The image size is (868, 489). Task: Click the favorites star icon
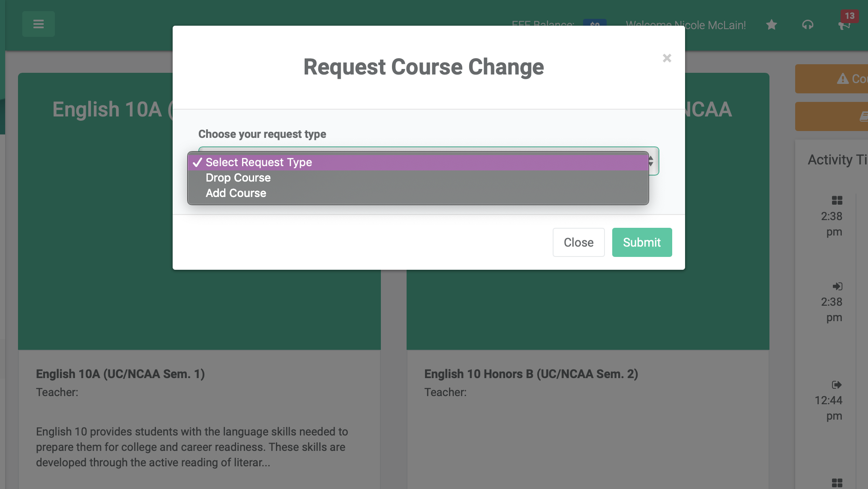(x=771, y=25)
